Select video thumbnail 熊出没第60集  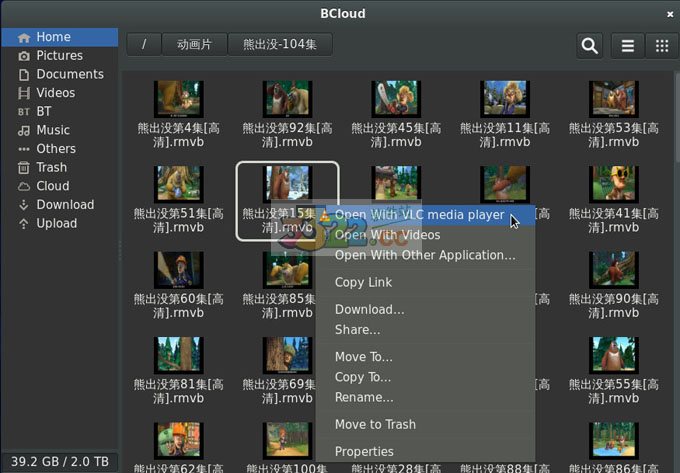click(179, 270)
